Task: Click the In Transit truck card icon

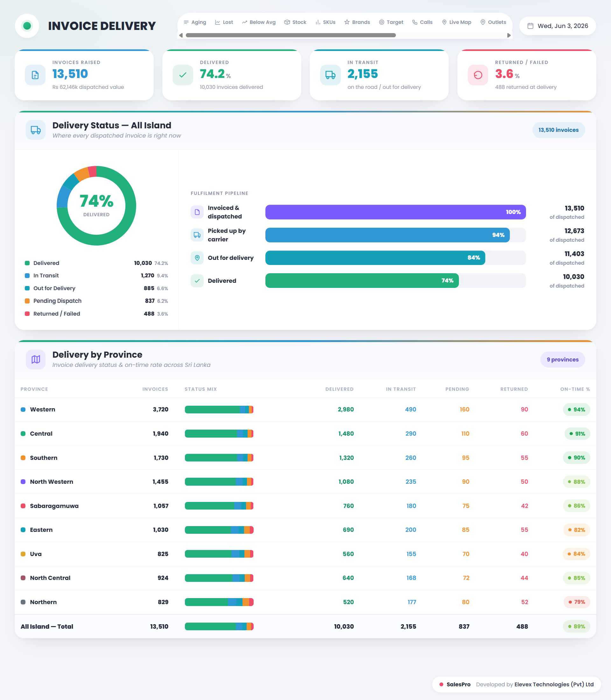Action: 330,75
